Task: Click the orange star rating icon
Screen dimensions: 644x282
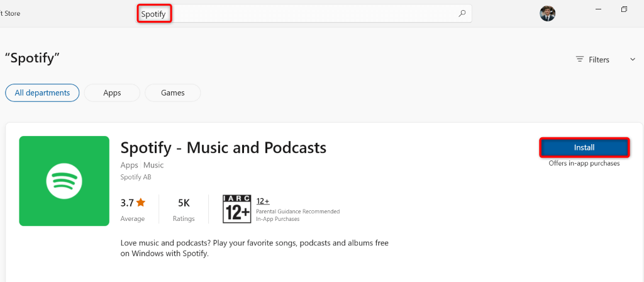Action: point(141,203)
